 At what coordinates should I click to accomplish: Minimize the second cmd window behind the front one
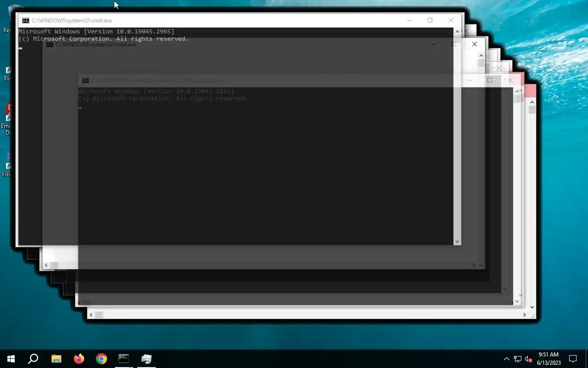tap(433, 45)
